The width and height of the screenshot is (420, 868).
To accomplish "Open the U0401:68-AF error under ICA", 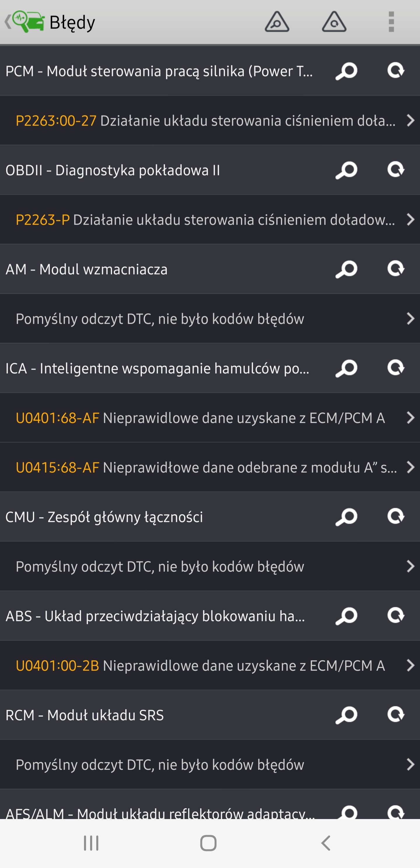I will tap(209, 418).
